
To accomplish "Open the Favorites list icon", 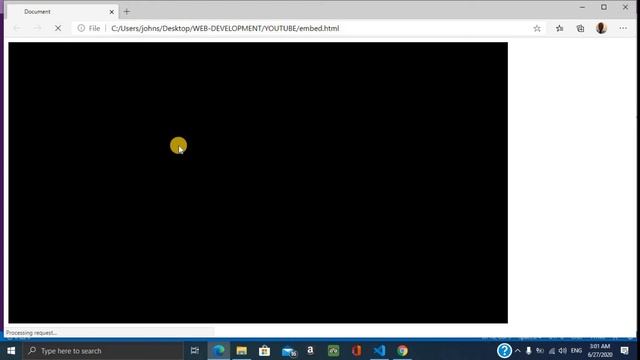I will coord(560,28).
